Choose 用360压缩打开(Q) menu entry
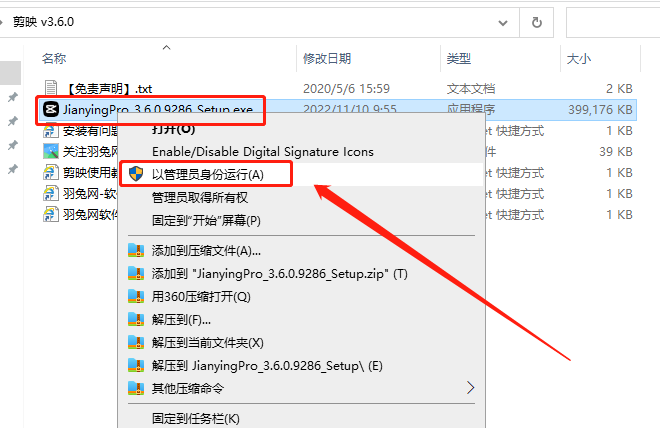 point(201,297)
